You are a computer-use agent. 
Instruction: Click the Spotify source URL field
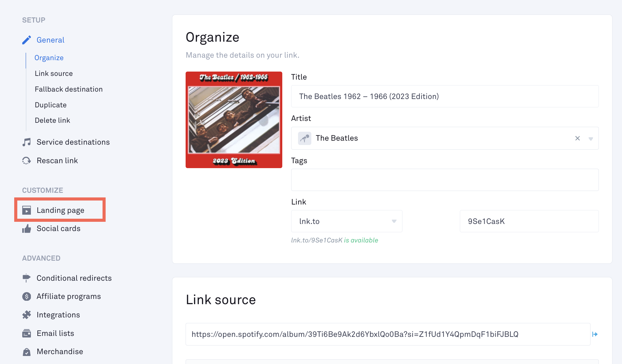tap(388, 334)
